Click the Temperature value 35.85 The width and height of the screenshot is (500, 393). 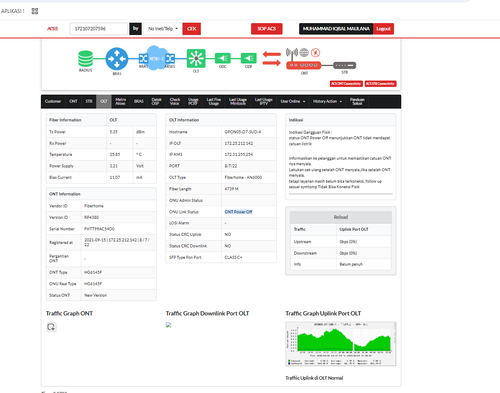(115, 155)
